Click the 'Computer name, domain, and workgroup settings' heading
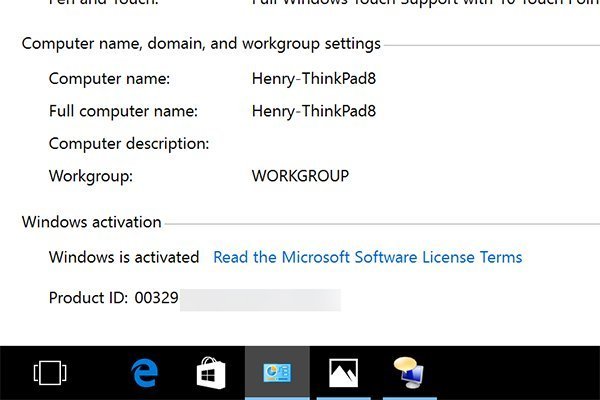This screenshot has height=400, width=600. 201,44
